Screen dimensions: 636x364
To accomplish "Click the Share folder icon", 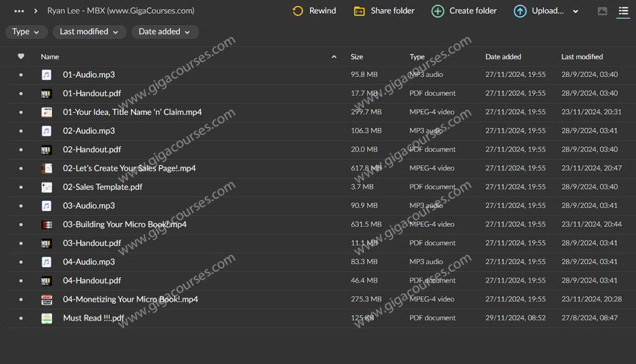I will pyautogui.click(x=359, y=11).
